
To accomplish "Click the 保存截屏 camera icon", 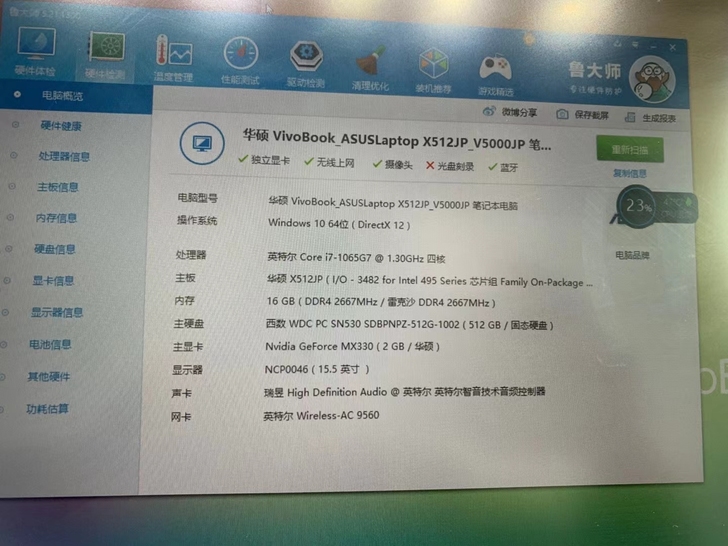I will pyautogui.click(x=562, y=114).
